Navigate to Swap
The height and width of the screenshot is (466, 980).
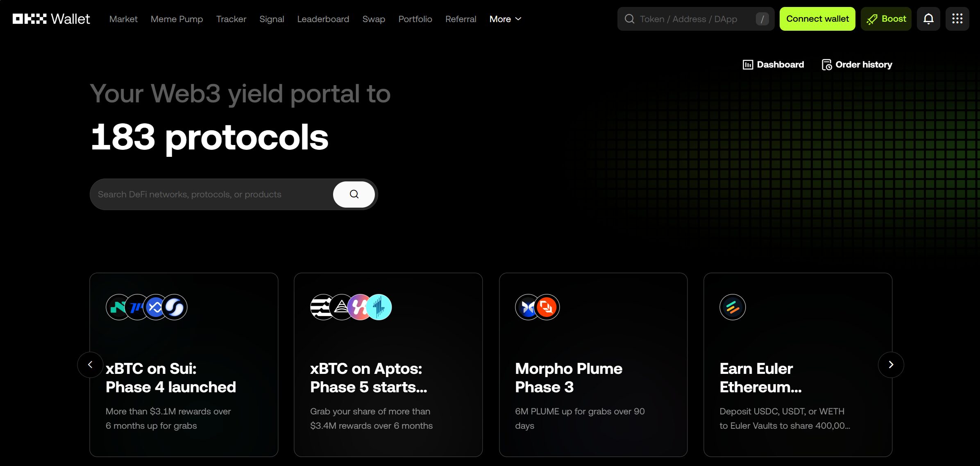tap(374, 19)
